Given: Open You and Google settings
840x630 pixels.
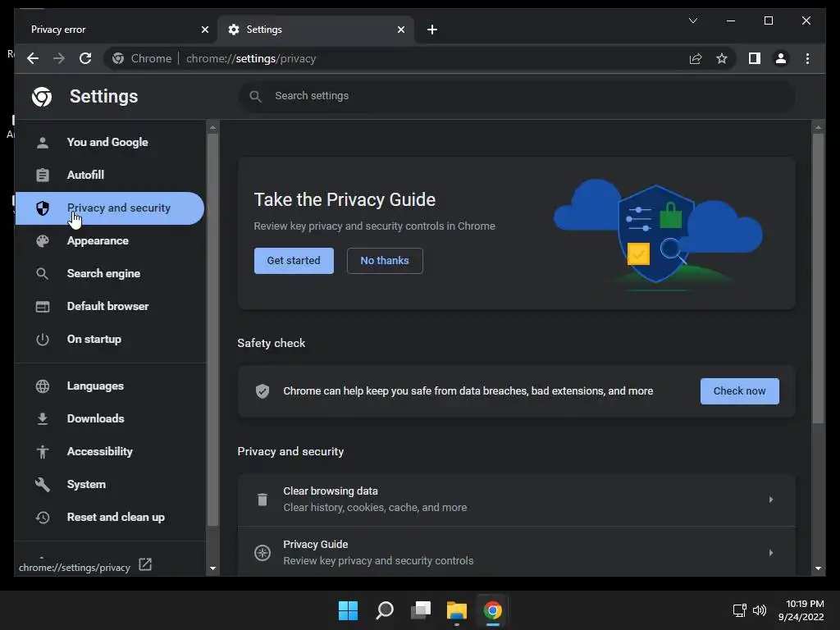Looking at the screenshot, I should tap(109, 143).
